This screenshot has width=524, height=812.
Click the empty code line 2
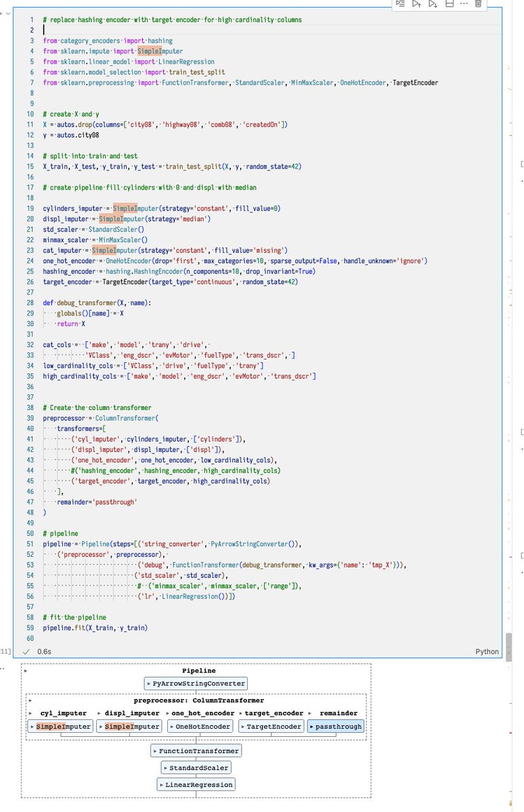click(x=271, y=30)
